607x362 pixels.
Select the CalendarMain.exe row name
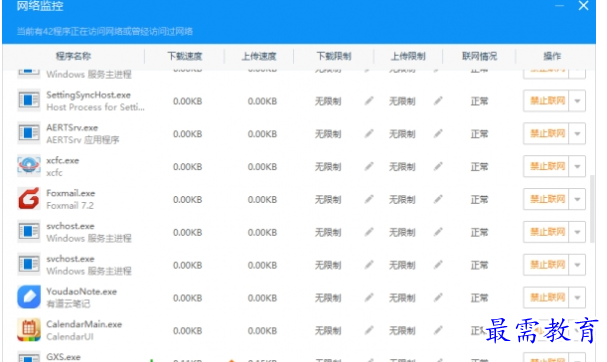[x=84, y=324]
